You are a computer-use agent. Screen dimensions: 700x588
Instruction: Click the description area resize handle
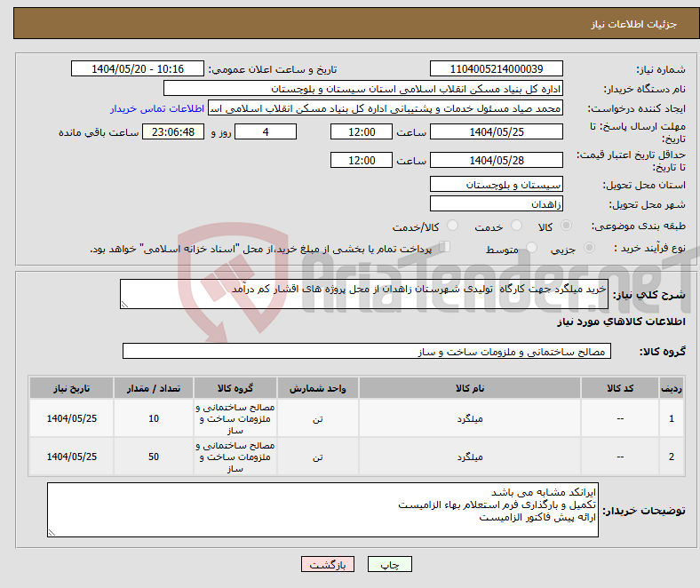point(124,305)
